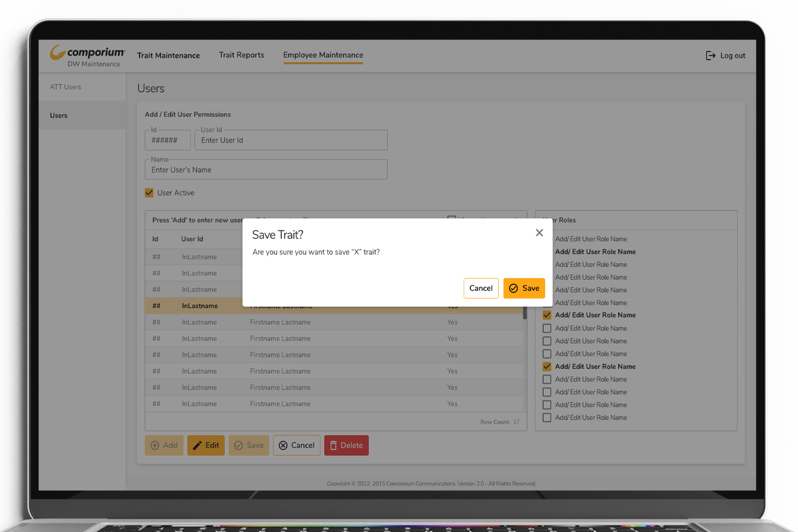The width and height of the screenshot is (798, 532).
Task: Open the Trait Reports tab
Action: click(241, 55)
